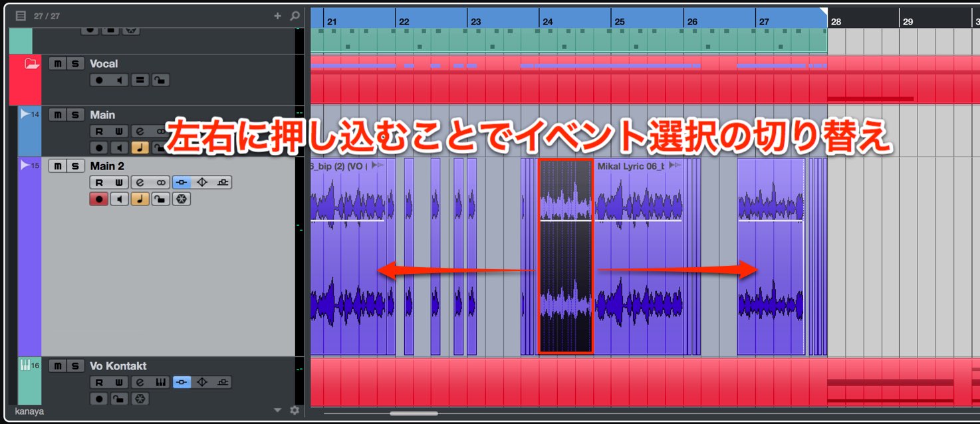Viewport: 980px width, 424px height.
Task: Mute the Vo Kontakt track
Action: click(57, 366)
